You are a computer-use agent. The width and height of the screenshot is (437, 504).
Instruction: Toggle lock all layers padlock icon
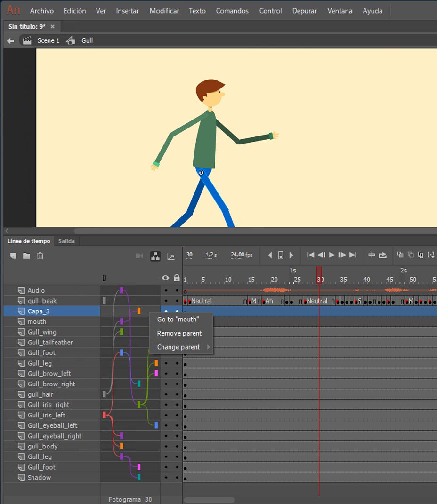pyautogui.click(x=177, y=278)
